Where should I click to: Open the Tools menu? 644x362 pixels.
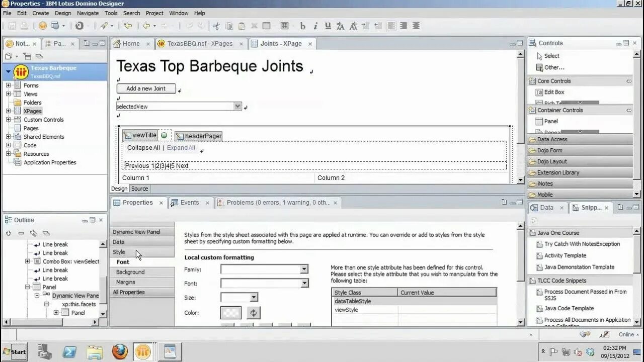[x=111, y=13]
